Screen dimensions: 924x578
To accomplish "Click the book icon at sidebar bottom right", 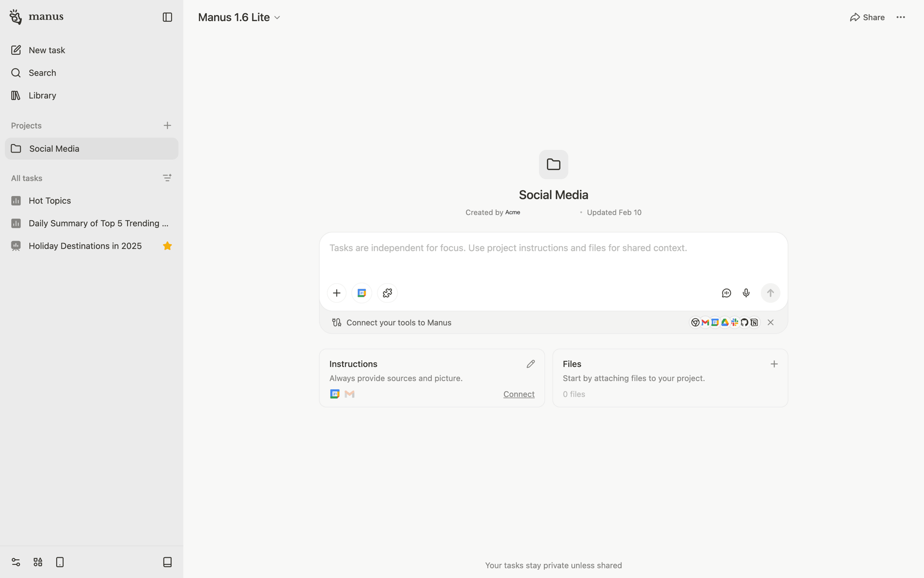I will (167, 562).
